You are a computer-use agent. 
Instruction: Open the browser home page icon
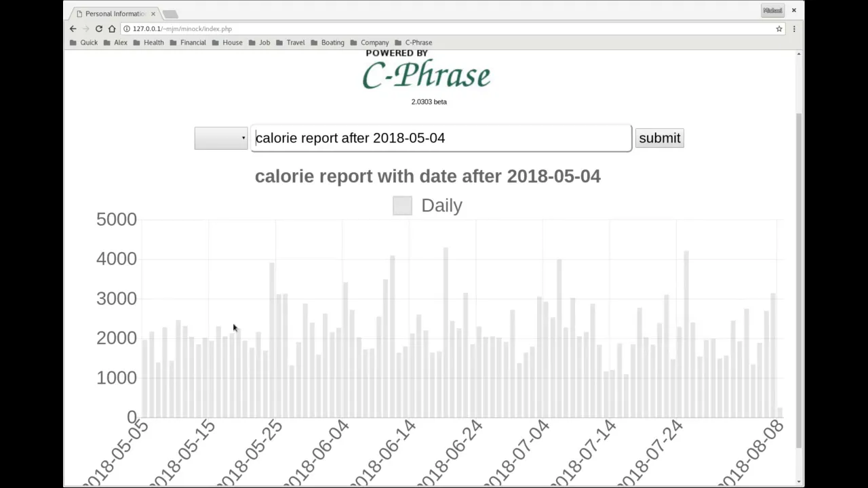coord(112,28)
